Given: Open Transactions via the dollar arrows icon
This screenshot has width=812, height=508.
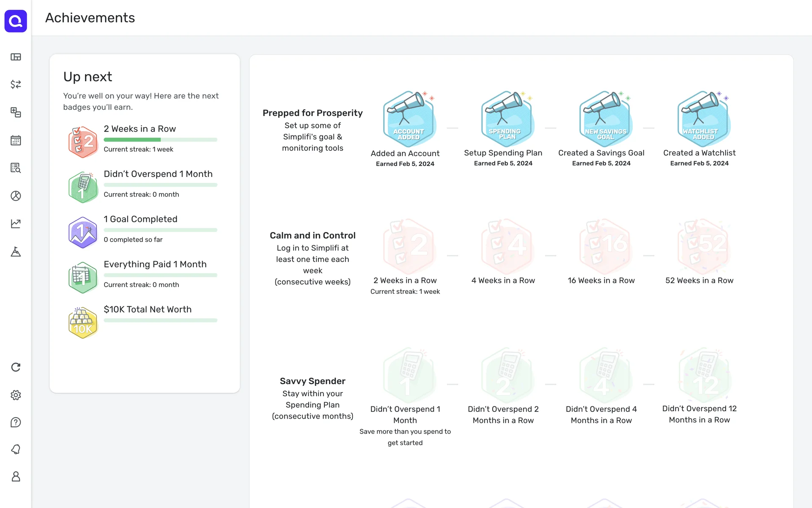Looking at the screenshot, I should coord(16,84).
